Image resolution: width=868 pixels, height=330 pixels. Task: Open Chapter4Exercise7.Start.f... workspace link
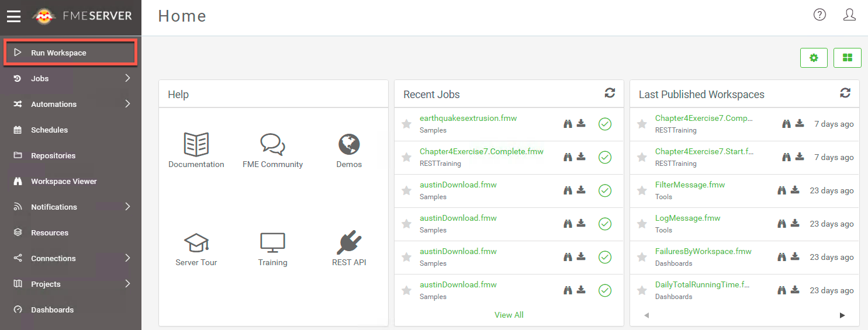click(x=704, y=151)
